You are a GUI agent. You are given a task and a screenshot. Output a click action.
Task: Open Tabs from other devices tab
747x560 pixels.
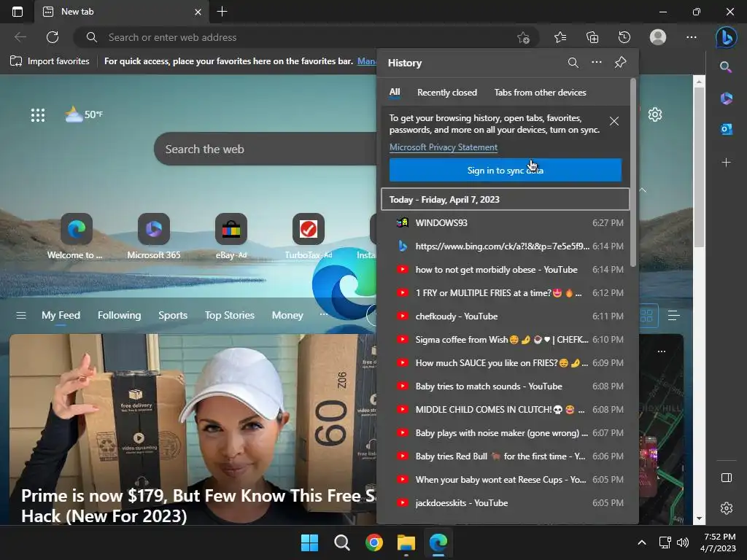point(541,93)
